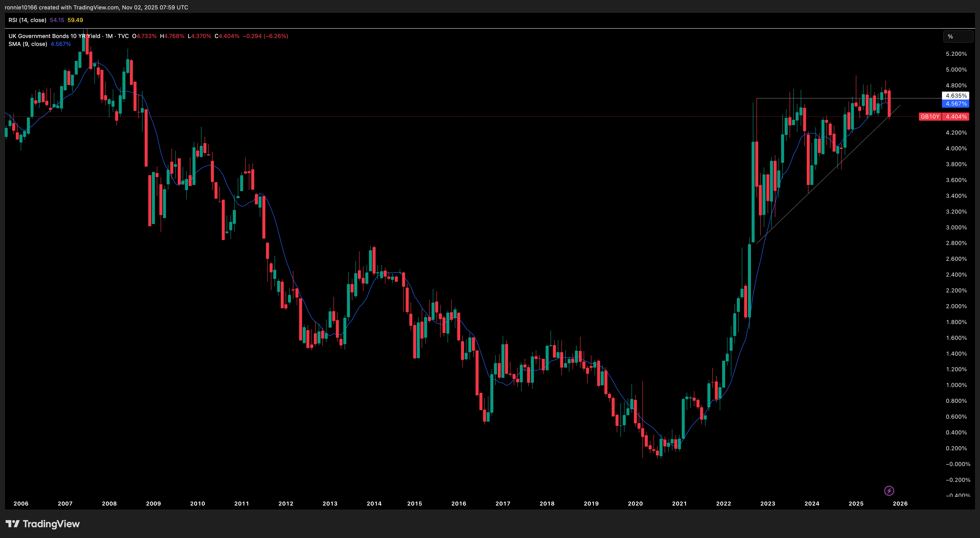Click the SMA (9, close) indicator legend
980x538 pixels.
click(x=28, y=44)
